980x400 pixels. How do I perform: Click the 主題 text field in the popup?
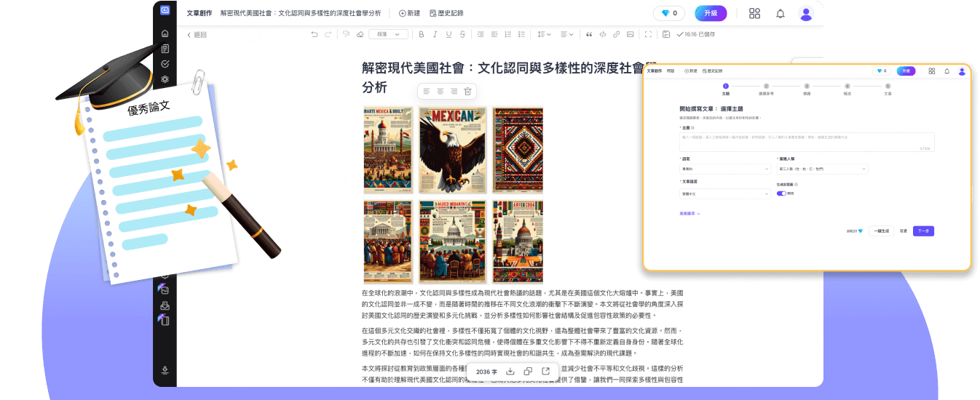click(807, 142)
